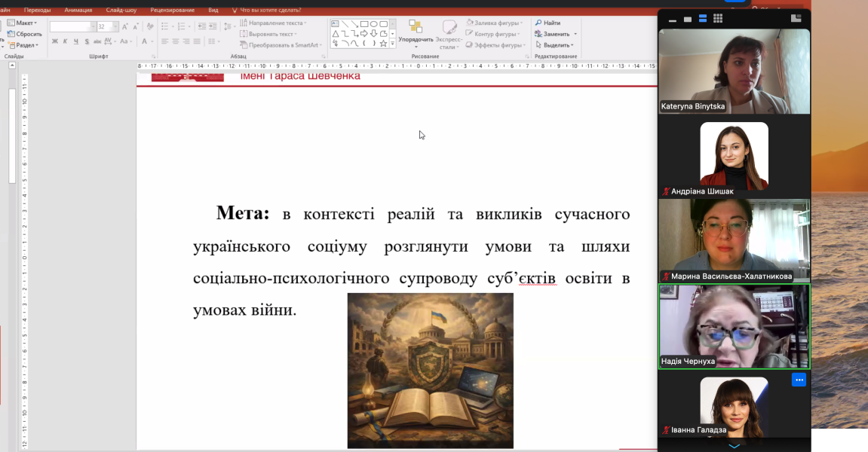868x452 pixels.
Task: Select the star shape in shapes gallery
Action: pyautogui.click(x=383, y=43)
